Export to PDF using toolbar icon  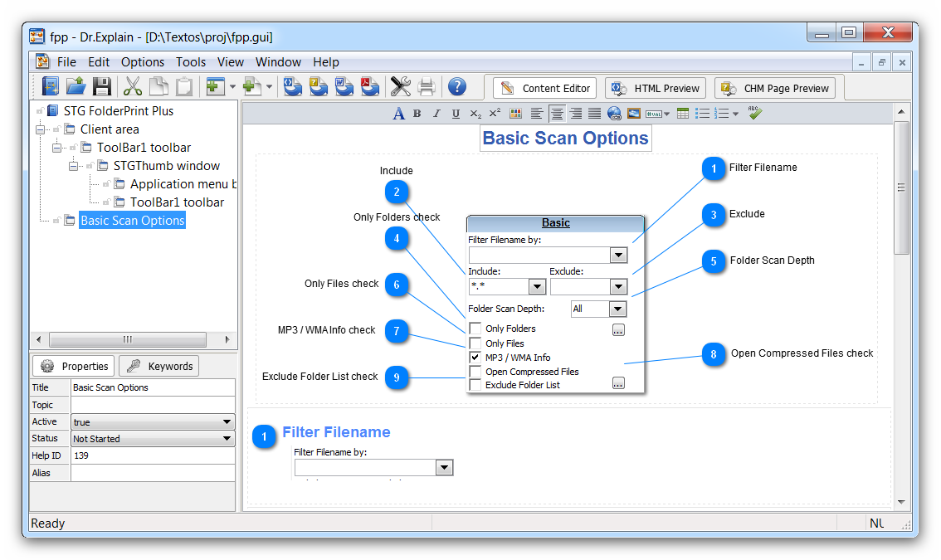tap(369, 86)
